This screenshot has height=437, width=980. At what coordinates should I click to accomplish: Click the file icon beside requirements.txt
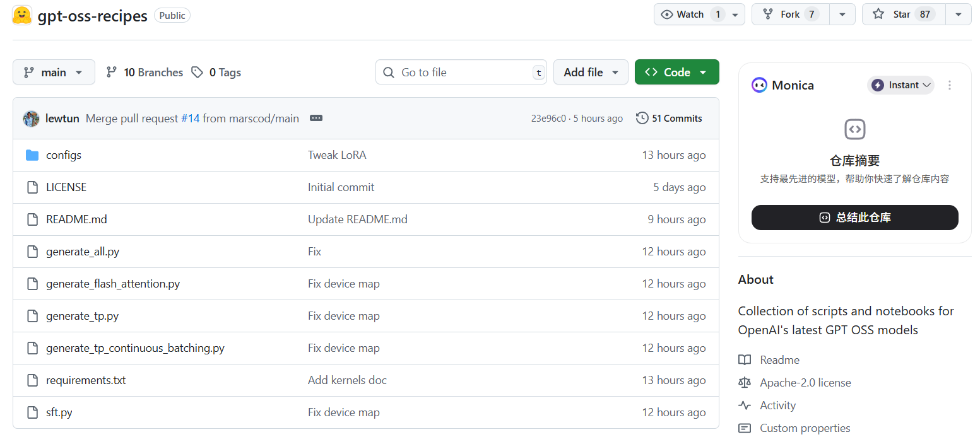click(x=32, y=380)
